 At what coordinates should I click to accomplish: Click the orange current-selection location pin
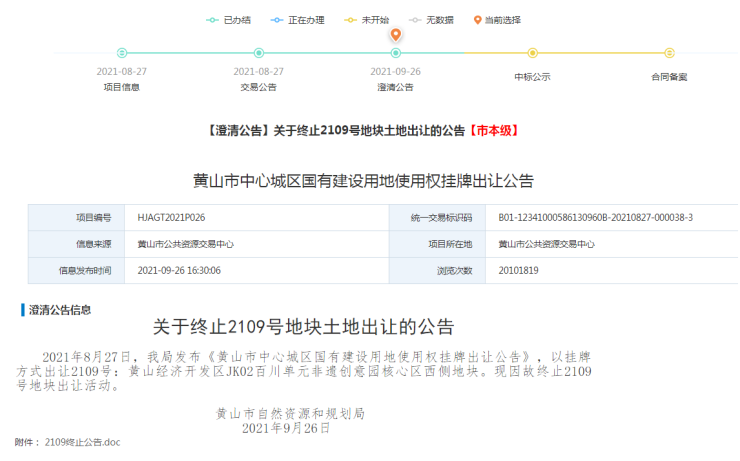click(396, 34)
